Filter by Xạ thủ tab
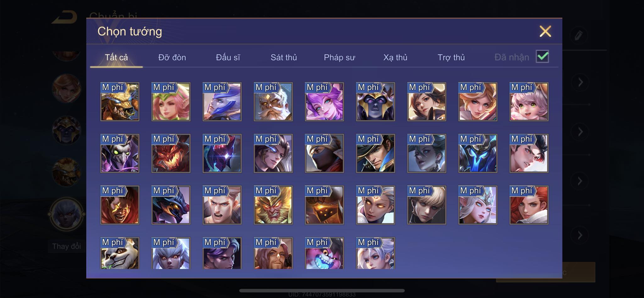644x298 pixels. click(x=395, y=57)
